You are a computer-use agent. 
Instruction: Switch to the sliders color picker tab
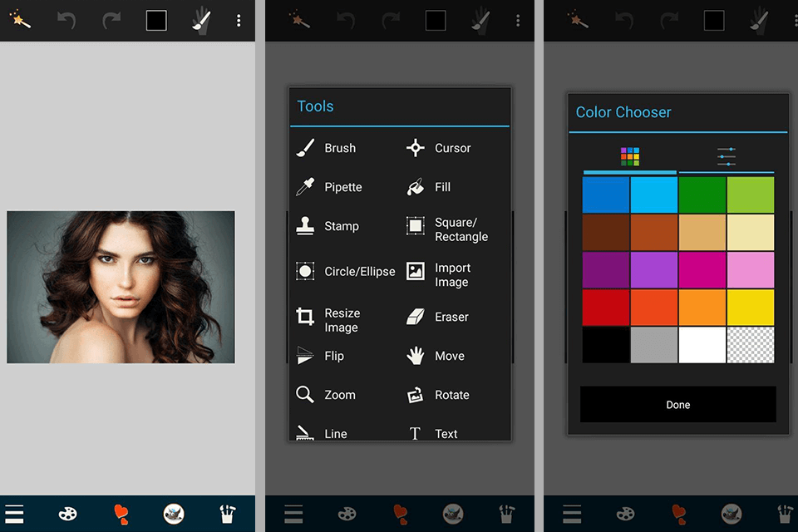tap(723, 155)
